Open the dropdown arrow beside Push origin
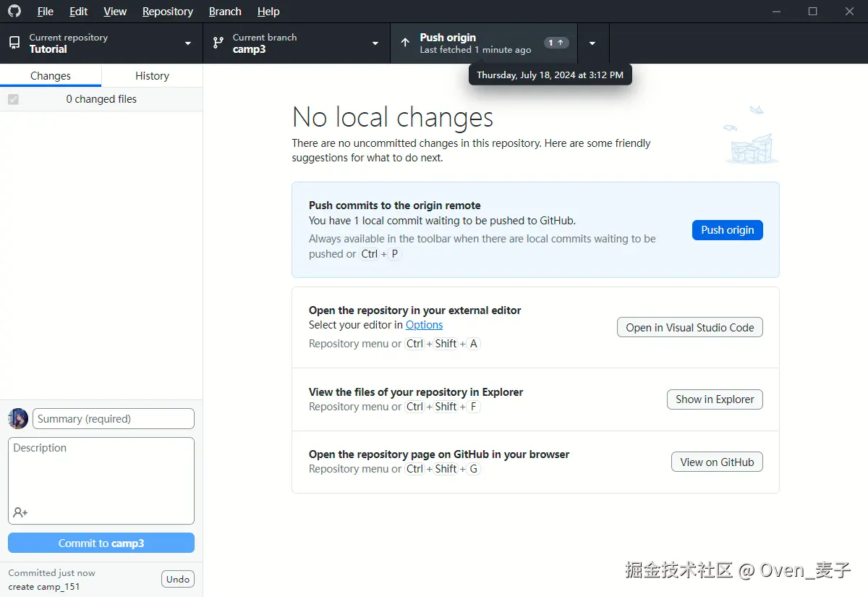Screen dimensions: 868x597 (592, 43)
